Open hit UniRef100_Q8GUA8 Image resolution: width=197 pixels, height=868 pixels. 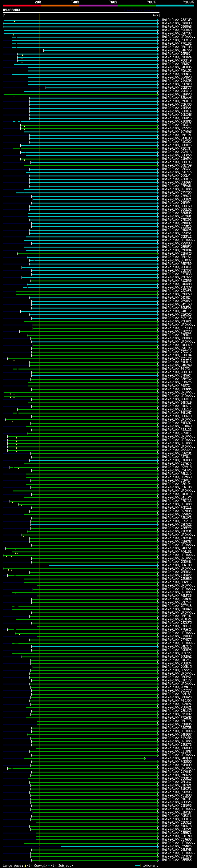pos(177,26)
